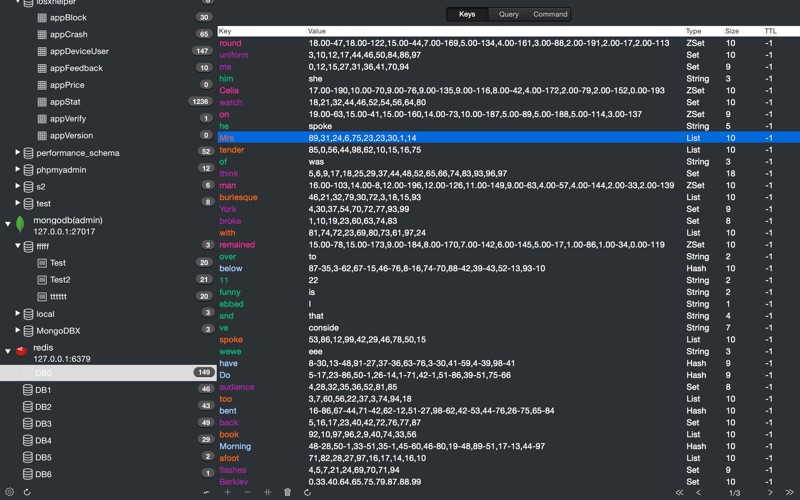This screenshot has width=800, height=500.
Task: Open the settings gear in the sidebar footer
Action: [x=9, y=492]
